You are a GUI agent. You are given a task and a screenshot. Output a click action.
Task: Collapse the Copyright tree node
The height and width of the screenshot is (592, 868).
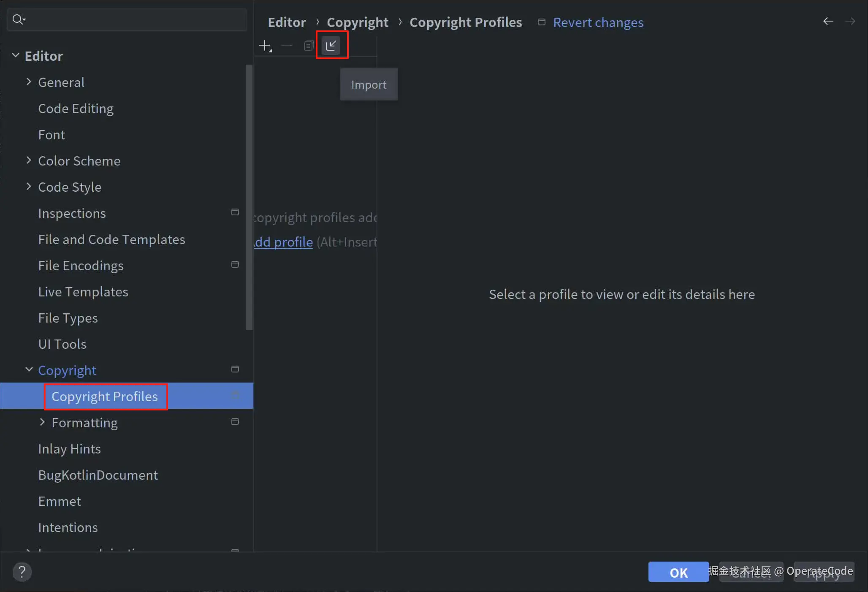coord(29,370)
